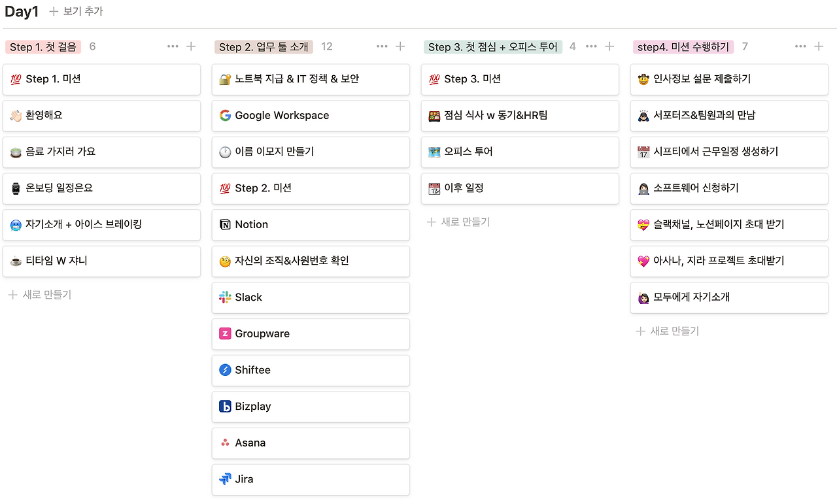
Task: Click 보기 추가 to add view
Action: point(76,11)
